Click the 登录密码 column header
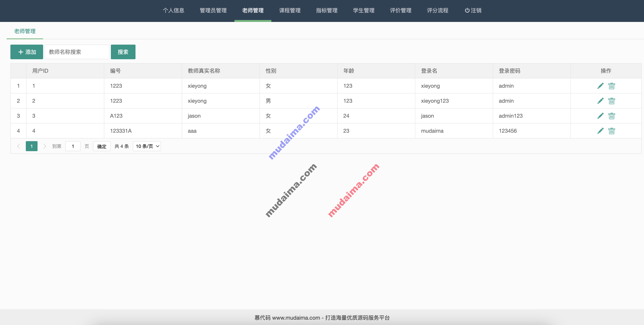This screenshot has width=644, height=325. (532, 71)
